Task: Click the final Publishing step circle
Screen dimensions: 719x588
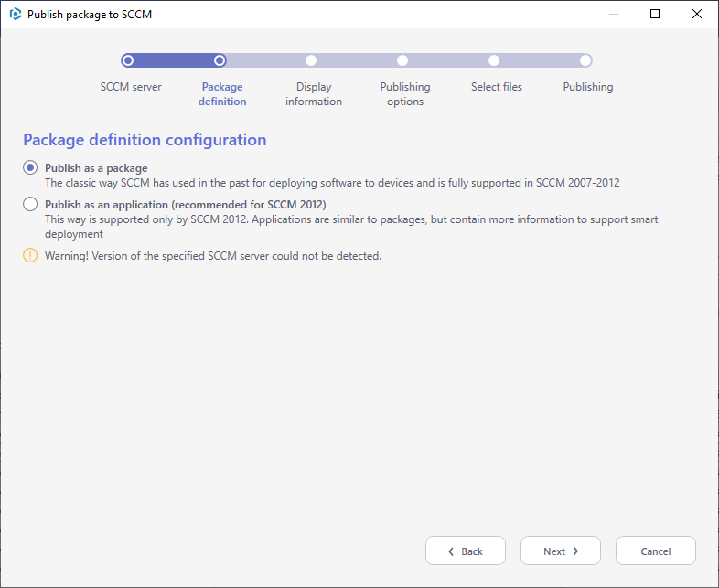Action: pyautogui.click(x=585, y=60)
